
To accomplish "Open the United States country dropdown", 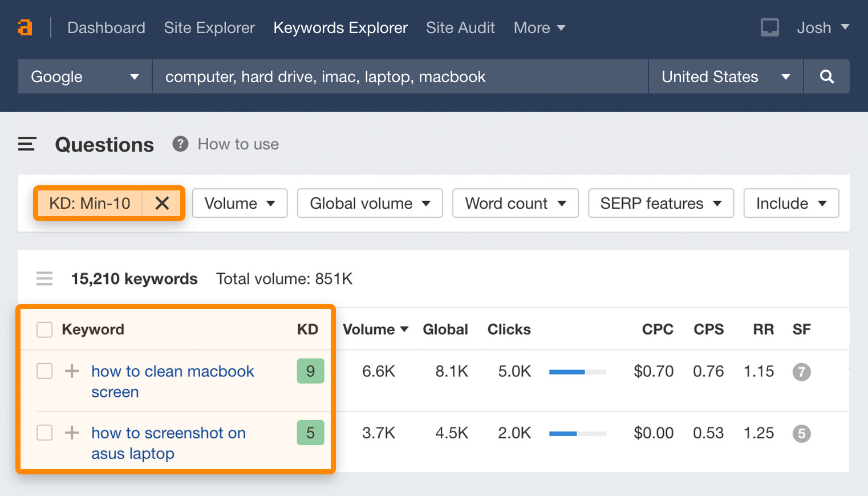I will tap(725, 76).
